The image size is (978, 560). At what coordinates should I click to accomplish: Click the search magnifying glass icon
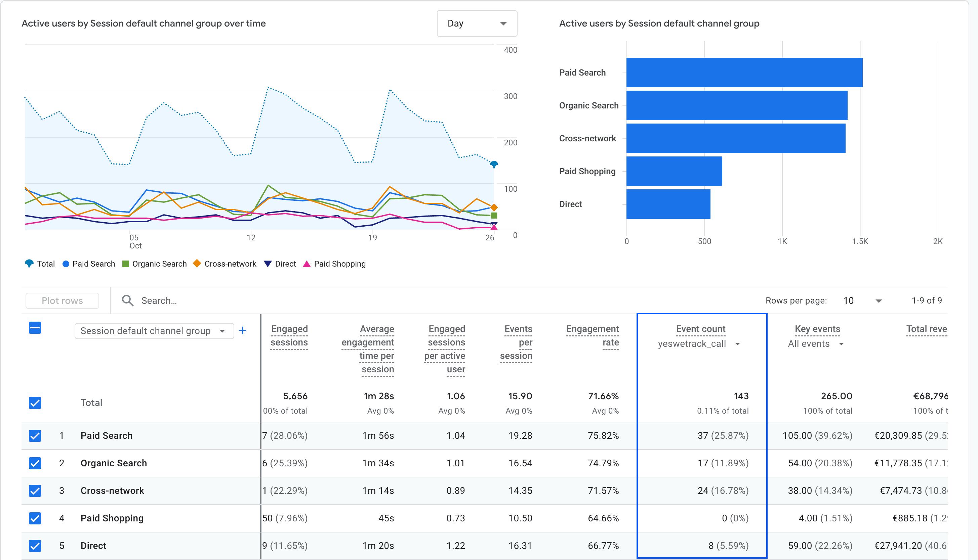coord(128,300)
